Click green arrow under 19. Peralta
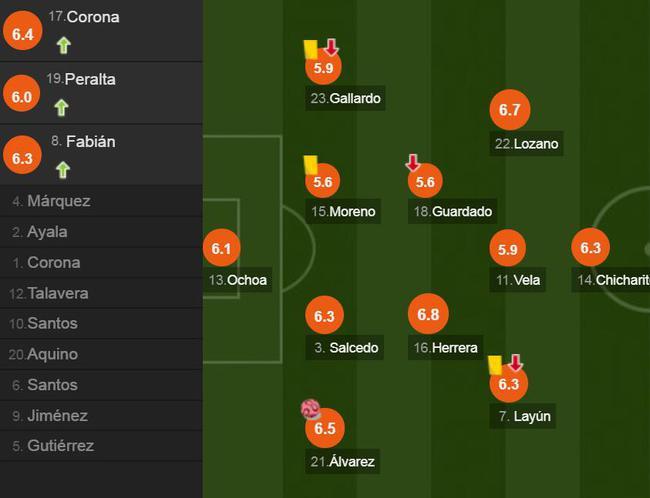 pos(61,107)
